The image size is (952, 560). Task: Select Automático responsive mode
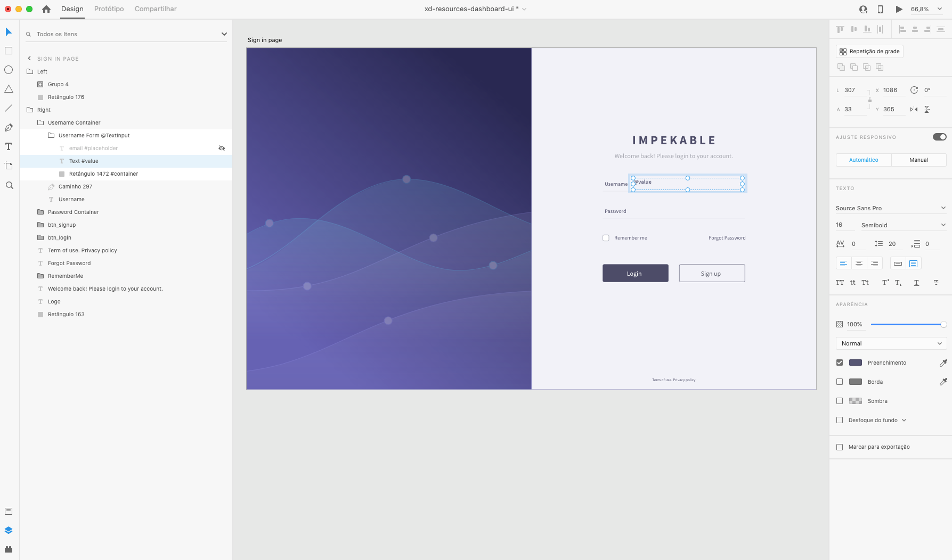(864, 160)
